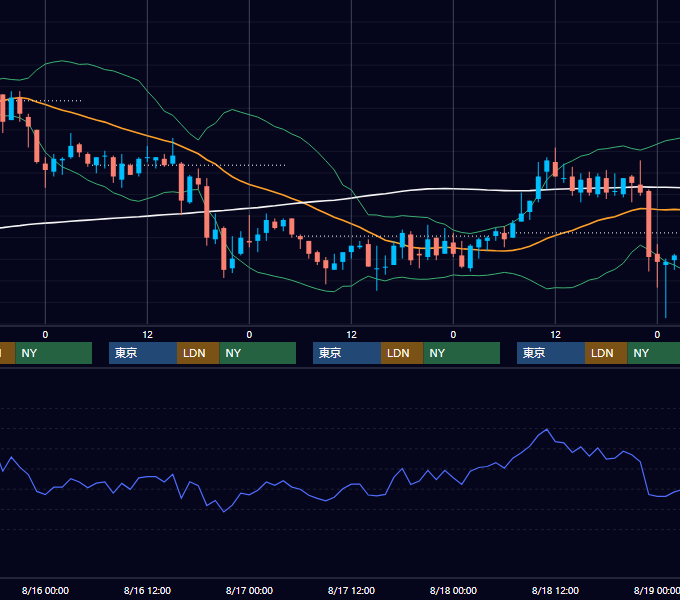This screenshot has width=680, height=600.
Task: Click the blue oscillator line's peak near 8/18 12:00
Action: (547, 430)
